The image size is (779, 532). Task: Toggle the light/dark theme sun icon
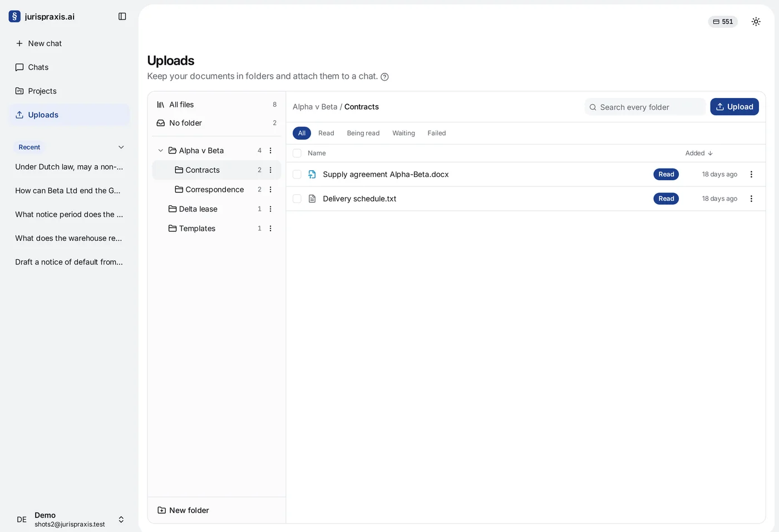point(756,22)
